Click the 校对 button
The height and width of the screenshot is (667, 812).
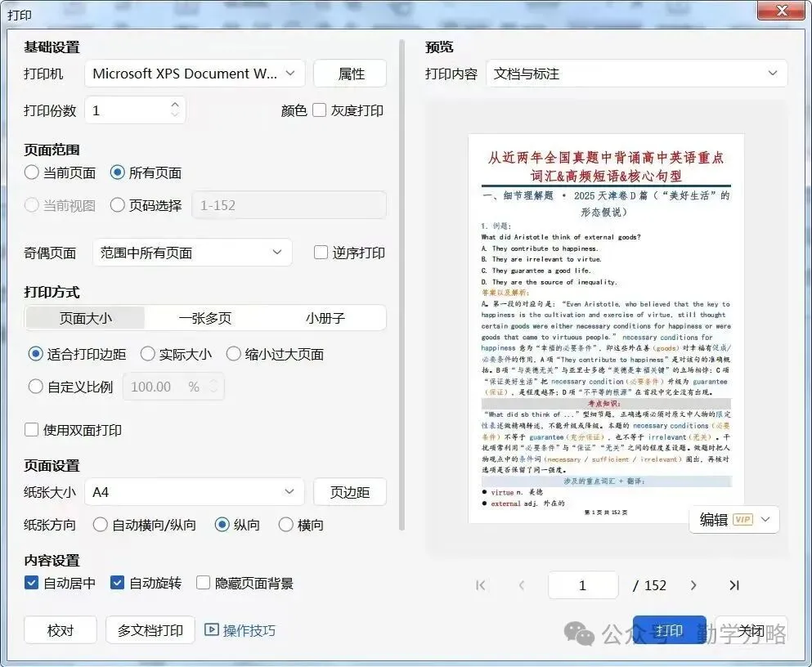click(61, 629)
